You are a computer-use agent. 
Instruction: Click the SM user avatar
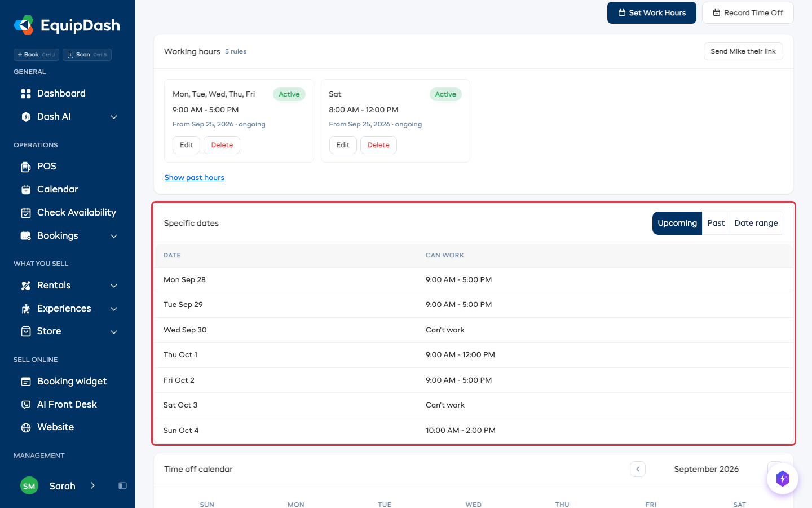pyautogui.click(x=29, y=486)
